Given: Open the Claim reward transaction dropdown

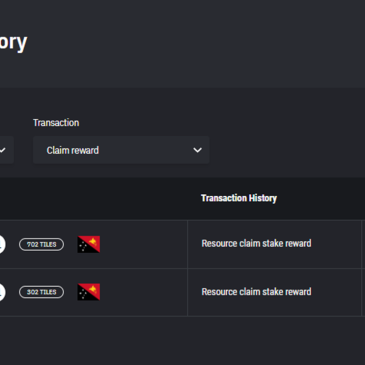Looking at the screenshot, I should (121, 150).
